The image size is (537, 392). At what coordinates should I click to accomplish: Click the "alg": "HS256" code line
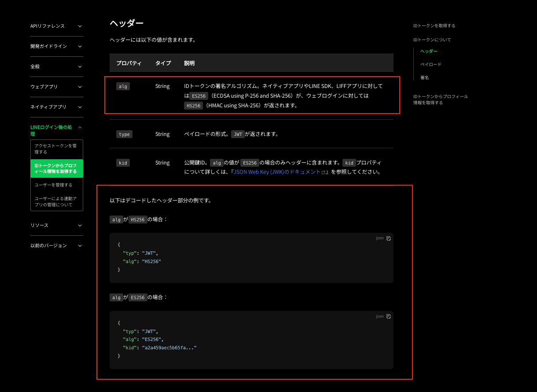click(x=142, y=261)
